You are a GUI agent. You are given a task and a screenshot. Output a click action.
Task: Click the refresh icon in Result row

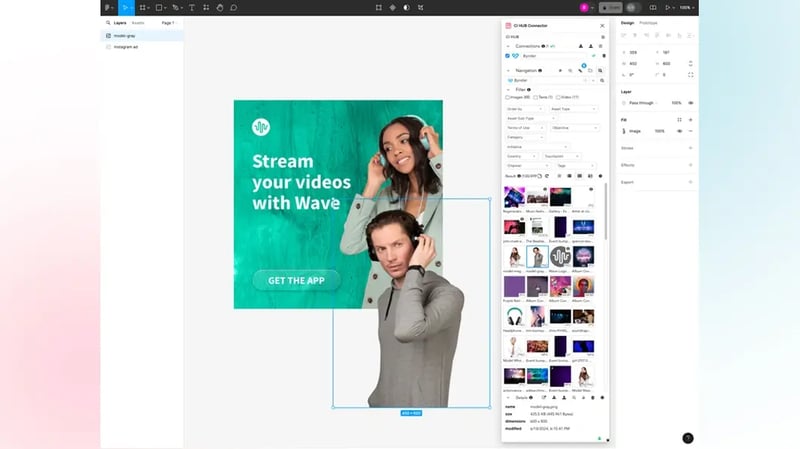coord(547,176)
